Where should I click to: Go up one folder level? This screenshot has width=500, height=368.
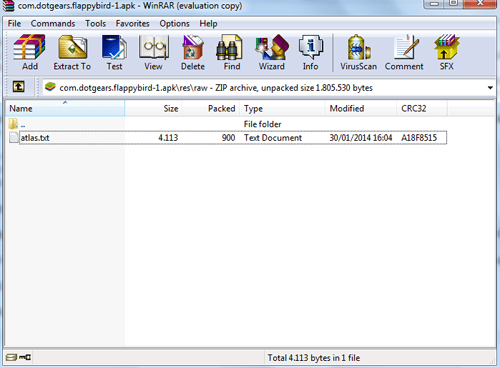point(19,87)
